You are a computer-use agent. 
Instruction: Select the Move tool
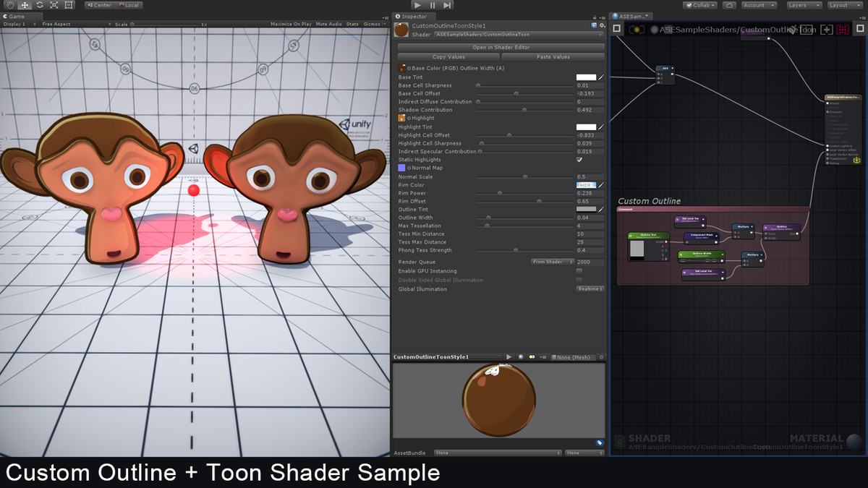coord(25,5)
